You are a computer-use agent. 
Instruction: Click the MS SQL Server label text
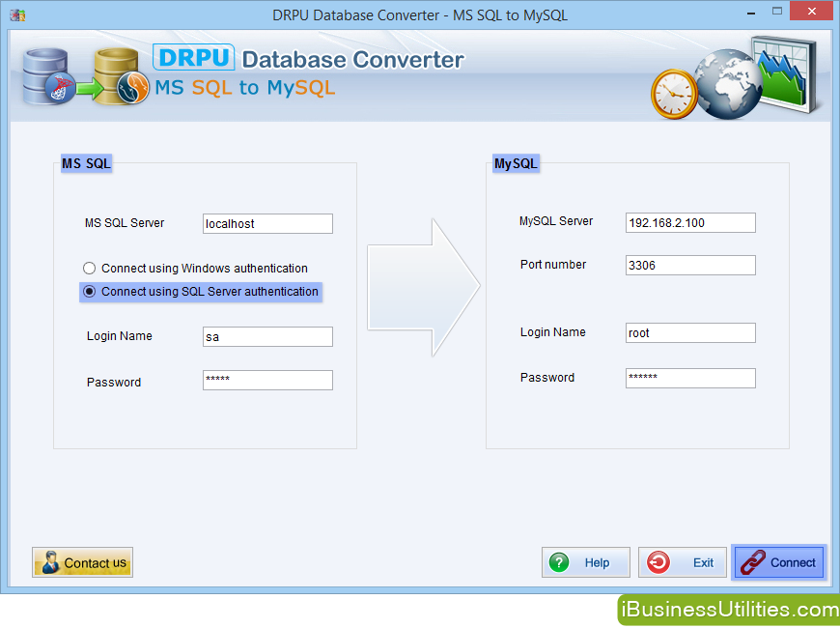125,223
